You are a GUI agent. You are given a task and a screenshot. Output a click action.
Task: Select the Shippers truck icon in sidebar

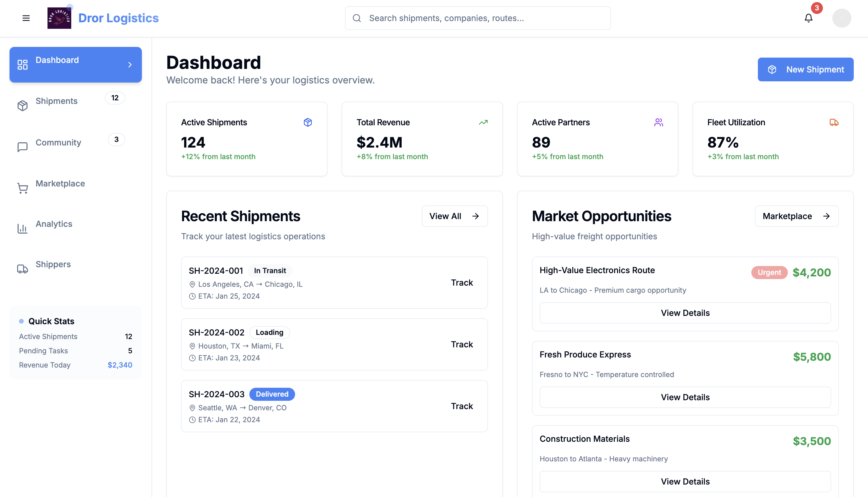[22, 269]
